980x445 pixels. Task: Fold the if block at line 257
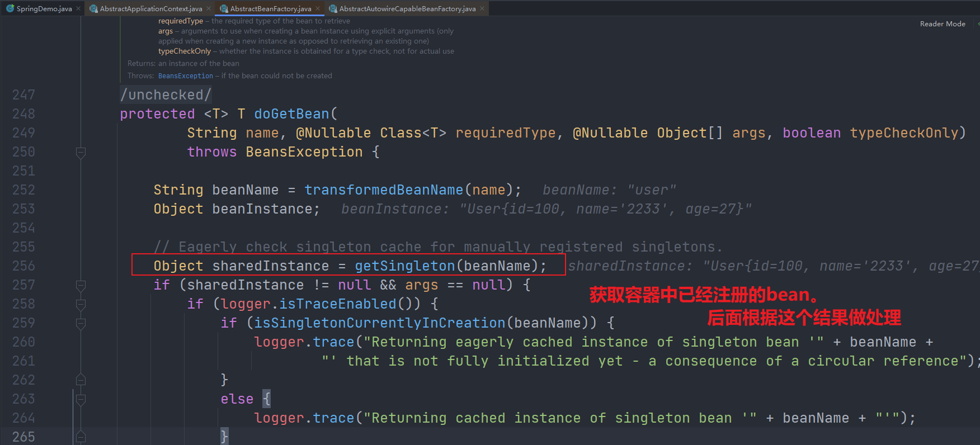[x=81, y=285]
